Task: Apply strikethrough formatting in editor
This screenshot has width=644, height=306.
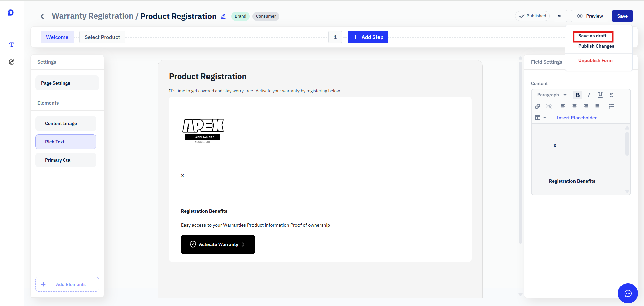Action: pyautogui.click(x=612, y=95)
